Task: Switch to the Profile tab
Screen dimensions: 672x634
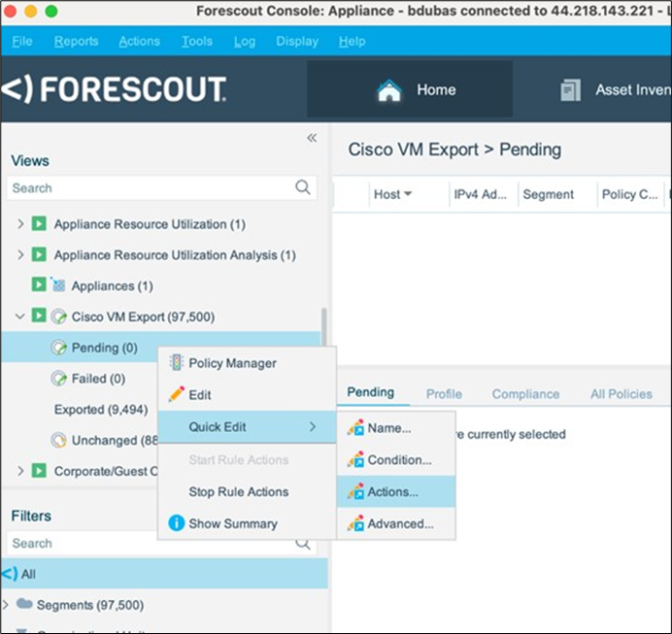Action: click(x=444, y=393)
